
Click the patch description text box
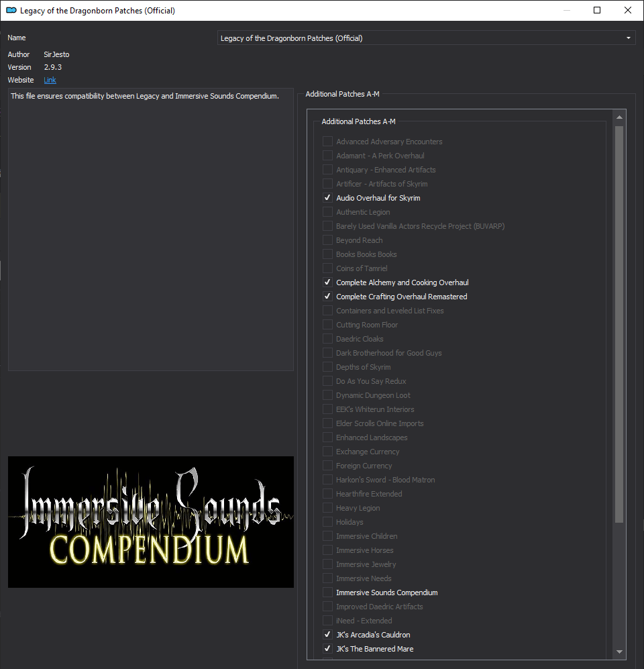150,229
